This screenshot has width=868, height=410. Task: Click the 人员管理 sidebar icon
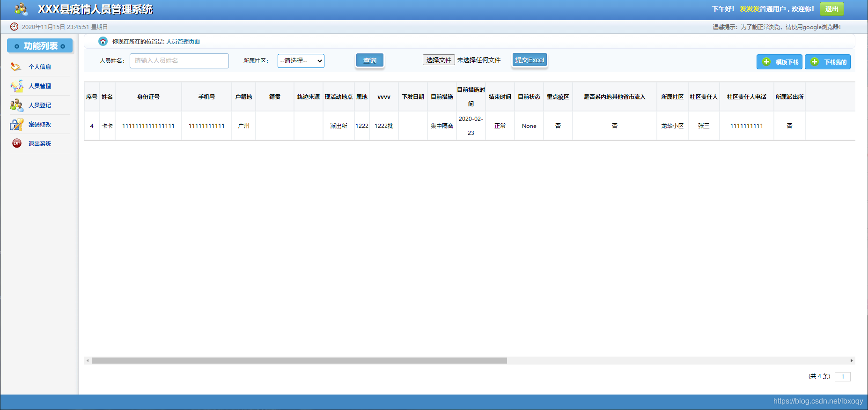coord(16,86)
